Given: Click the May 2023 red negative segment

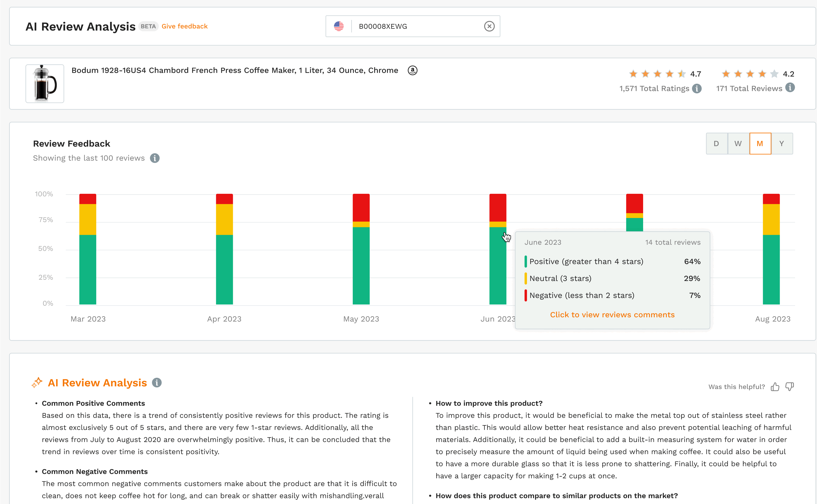Looking at the screenshot, I should [361, 208].
